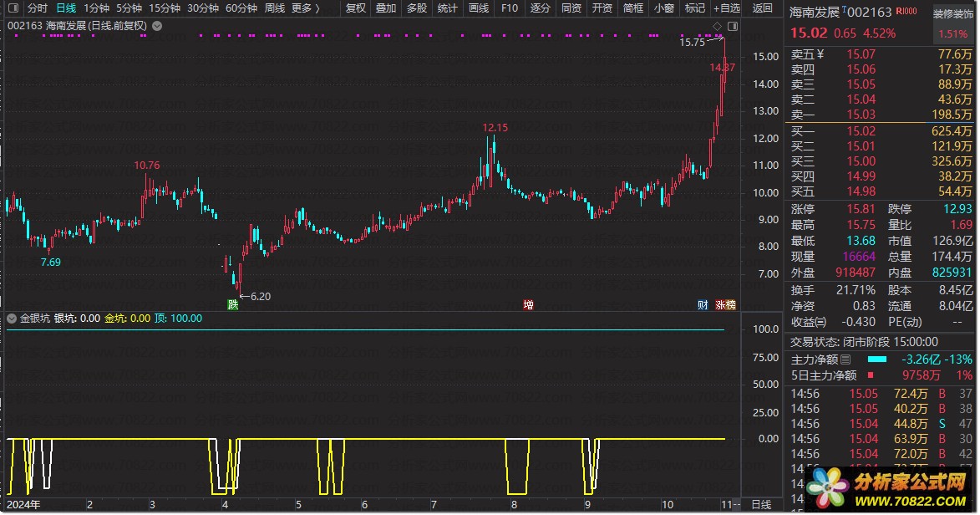Click the 6.20 low price label

[x=261, y=297]
